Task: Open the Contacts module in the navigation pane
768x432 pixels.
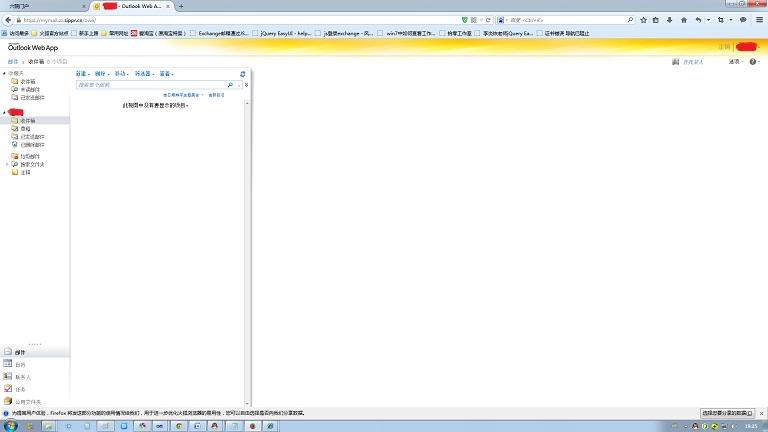Action: 22,376
